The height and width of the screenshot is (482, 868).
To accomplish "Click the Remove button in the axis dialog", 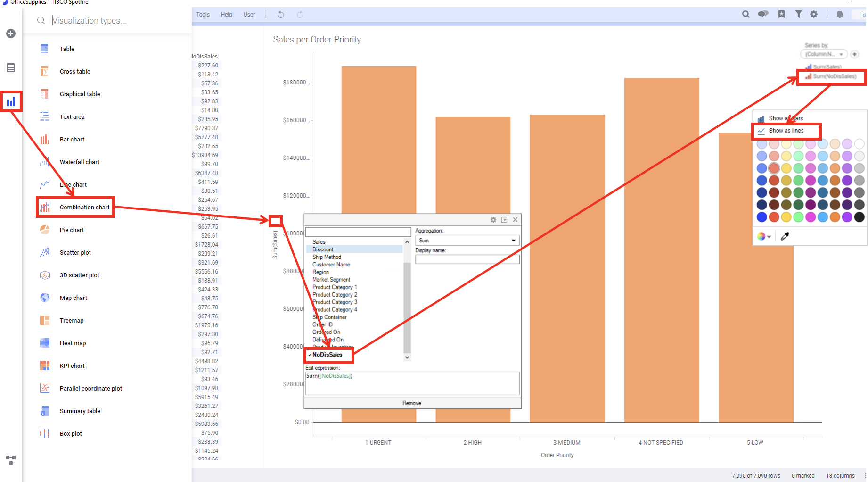I will click(x=412, y=403).
